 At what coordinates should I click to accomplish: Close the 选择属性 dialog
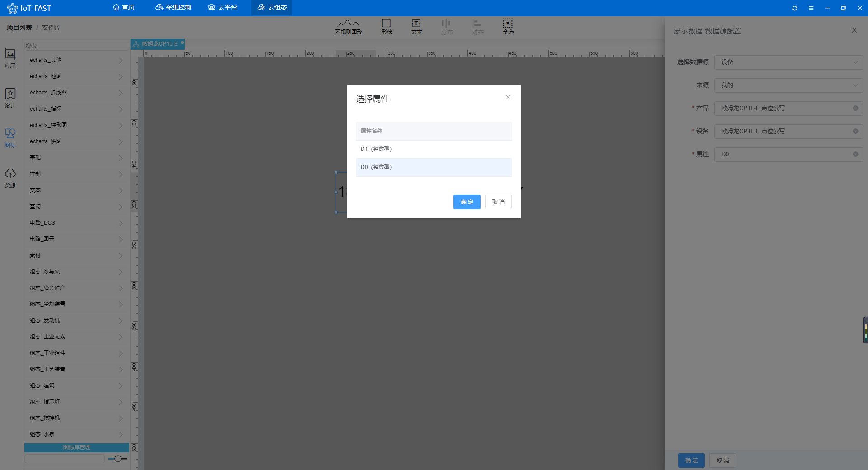coord(508,97)
